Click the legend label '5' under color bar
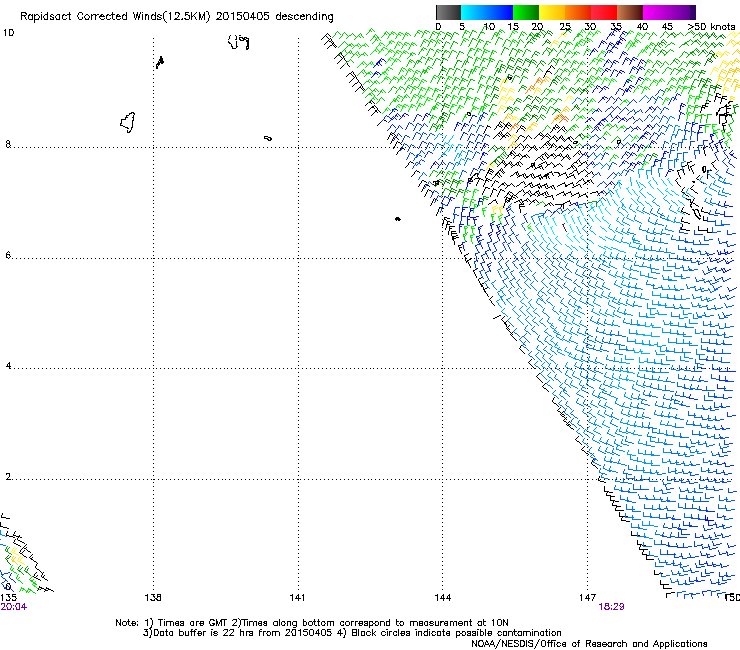 coord(462,27)
